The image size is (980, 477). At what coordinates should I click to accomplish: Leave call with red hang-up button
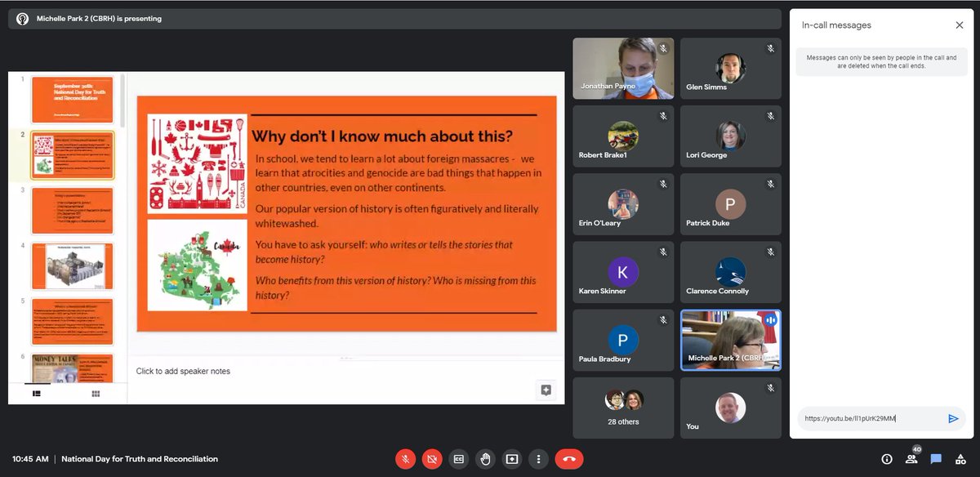pyautogui.click(x=569, y=459)
